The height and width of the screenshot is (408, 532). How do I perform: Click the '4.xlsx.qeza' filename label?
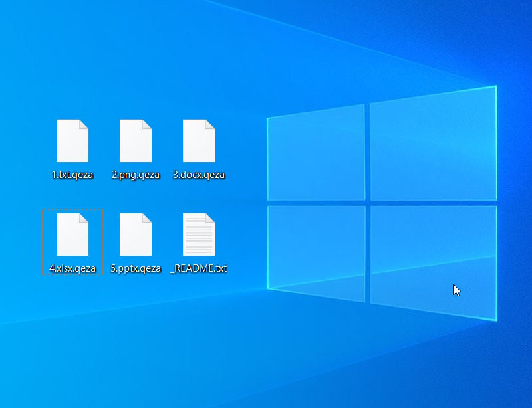pos(72,268)
